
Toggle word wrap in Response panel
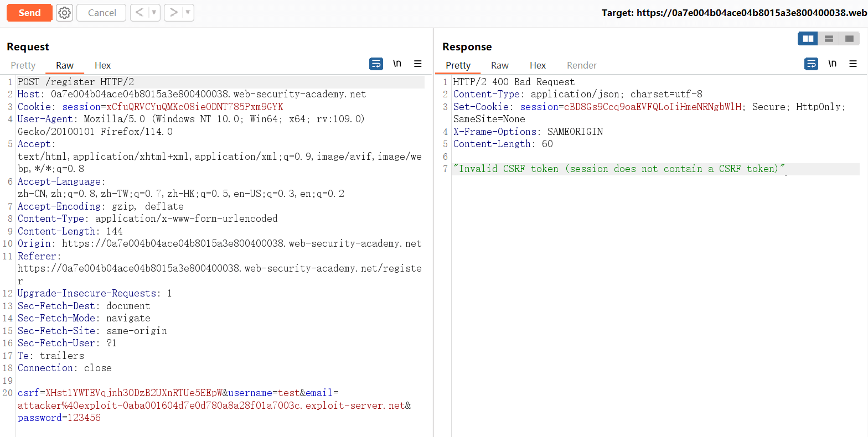[x=811, y=64]
